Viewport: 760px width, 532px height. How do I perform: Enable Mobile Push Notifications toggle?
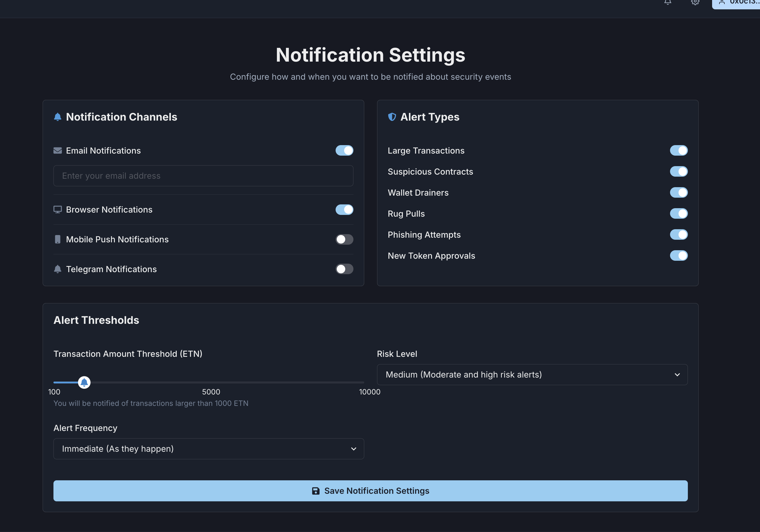click(x=344, y=239)
